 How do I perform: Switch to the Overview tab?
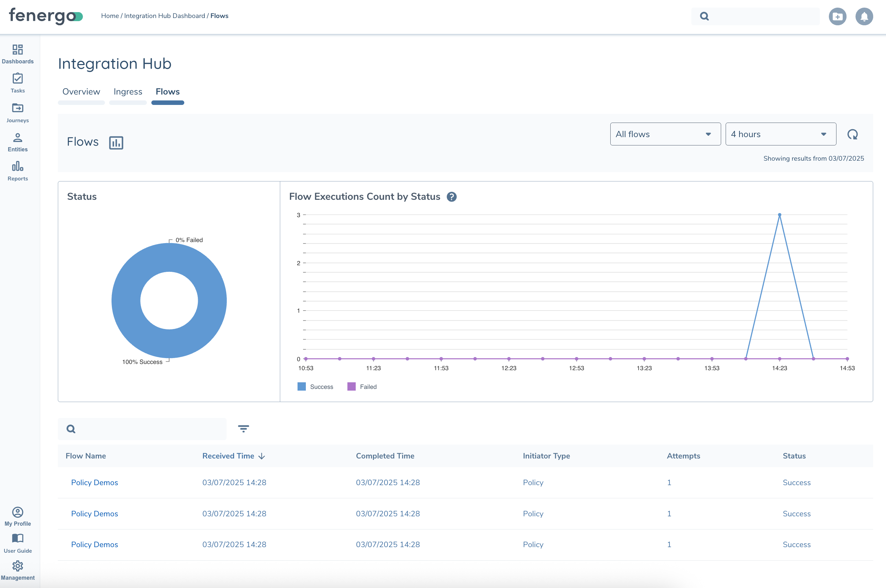81,92
